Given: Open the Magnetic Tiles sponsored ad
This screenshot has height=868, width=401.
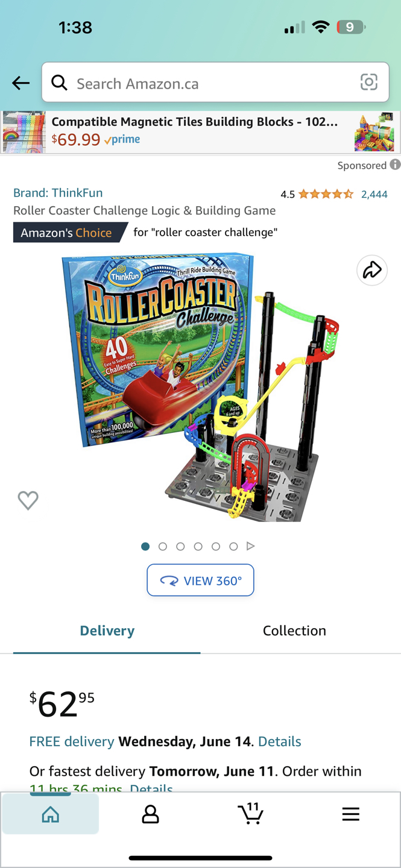Looking at the screenshot, I should 200,132.
